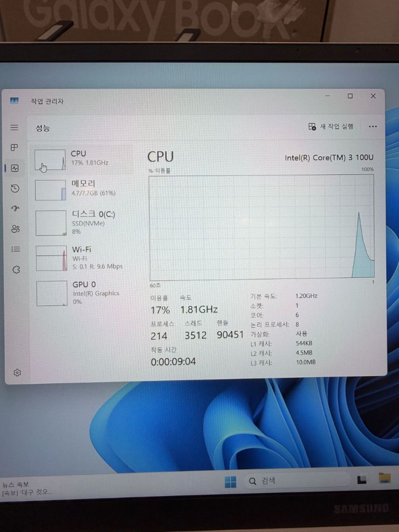Open the App history icon in sidebar
This screenshot has height=532, width=399.
tap(15, 188)
